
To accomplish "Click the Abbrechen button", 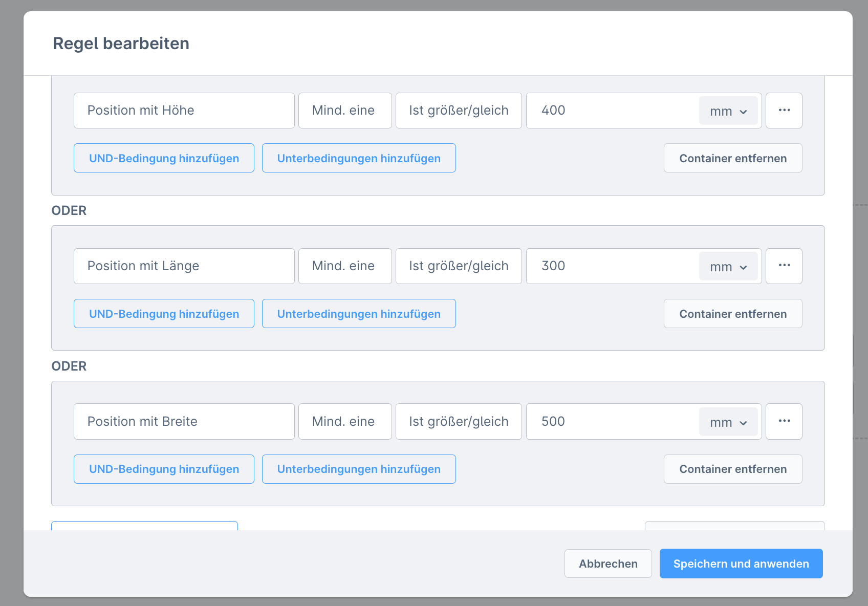I will [607, 564].
